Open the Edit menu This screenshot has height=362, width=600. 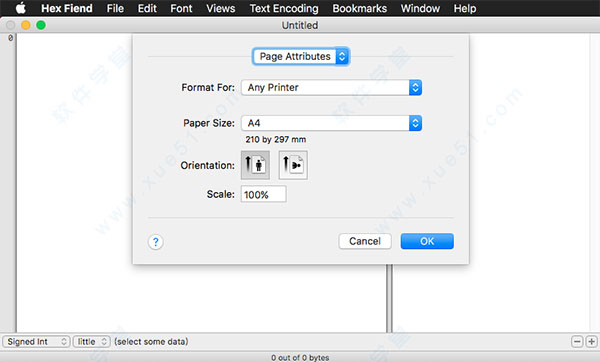(147, 8)
